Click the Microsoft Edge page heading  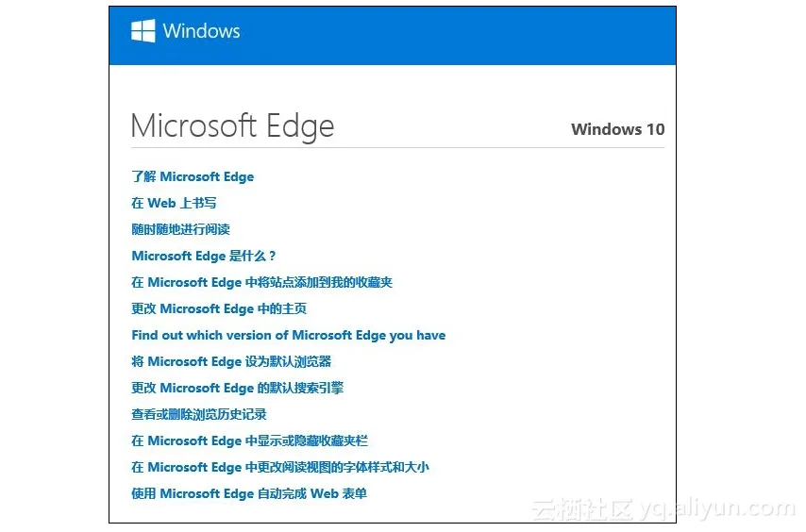[x=232, y=126]
